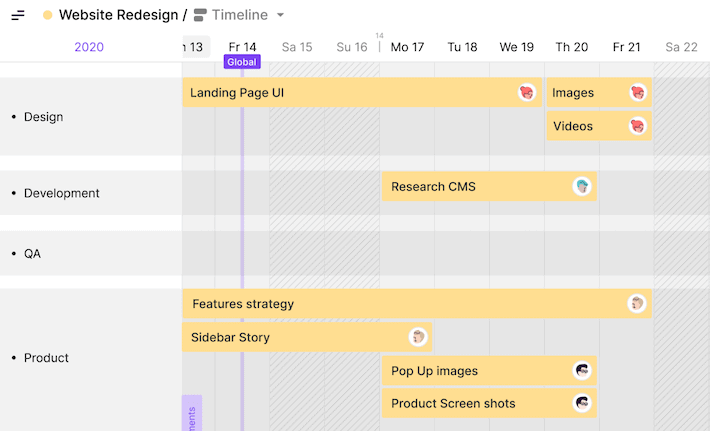Image resolution: width=710 pixels, height=431 pixels.
Task: Click week number 14 label
Action: 379,35
